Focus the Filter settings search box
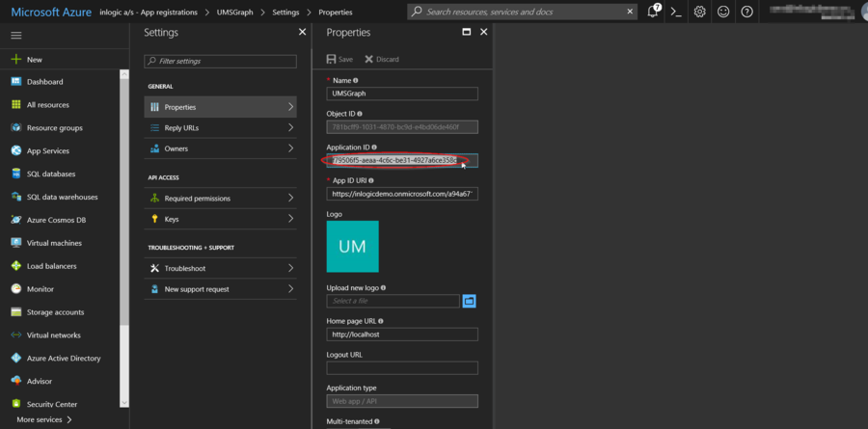The height and width of the screenshot is (429, 868). (x=221, y=61)
